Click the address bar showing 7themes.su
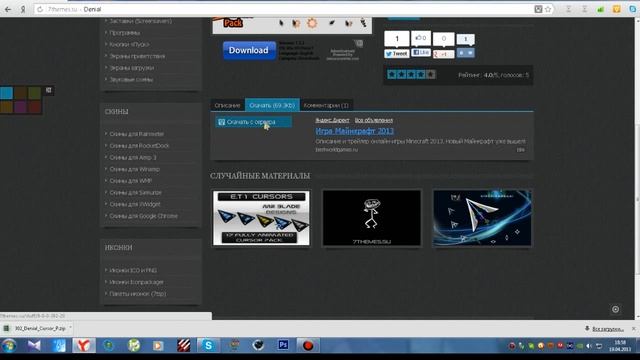Image resolution: width=640 pixels, height=360 pixels. pyautogui.click(x=286, y=9)
